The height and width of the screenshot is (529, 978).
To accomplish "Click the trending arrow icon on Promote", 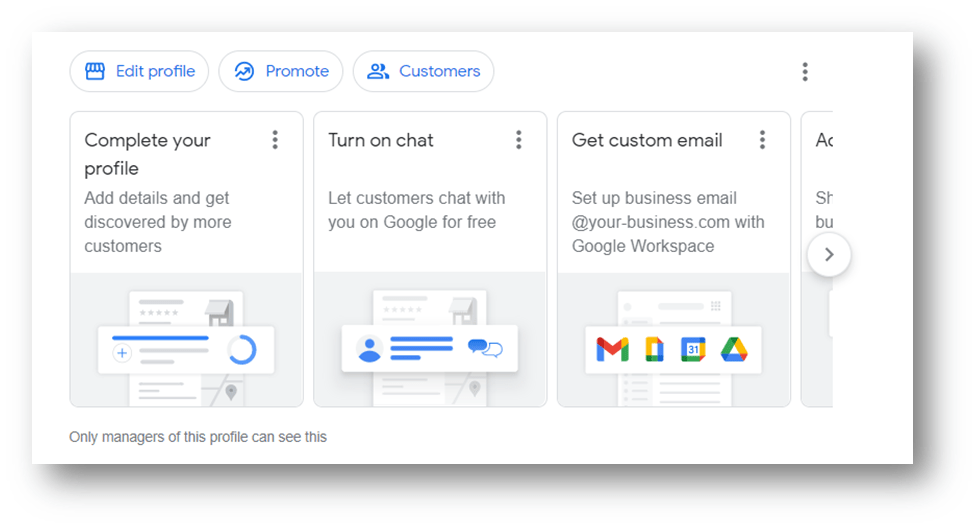I will click(244, 72).
